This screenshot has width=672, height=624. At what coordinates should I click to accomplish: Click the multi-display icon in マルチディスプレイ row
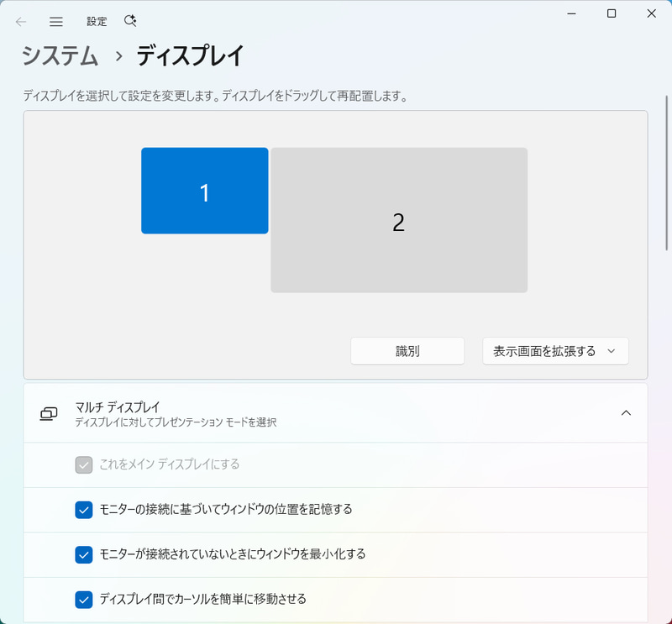(x=48, y=413)
